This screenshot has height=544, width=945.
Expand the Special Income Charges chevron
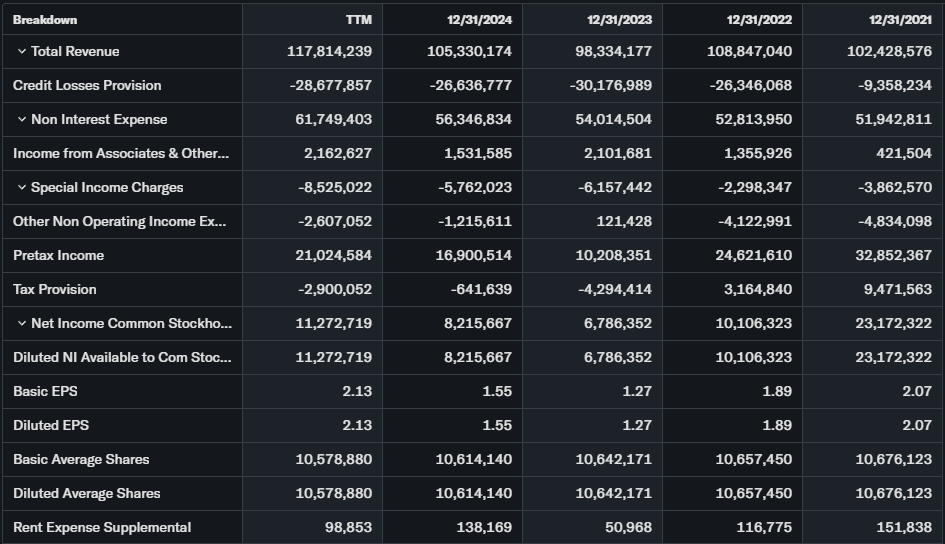(x=21, y=188)
